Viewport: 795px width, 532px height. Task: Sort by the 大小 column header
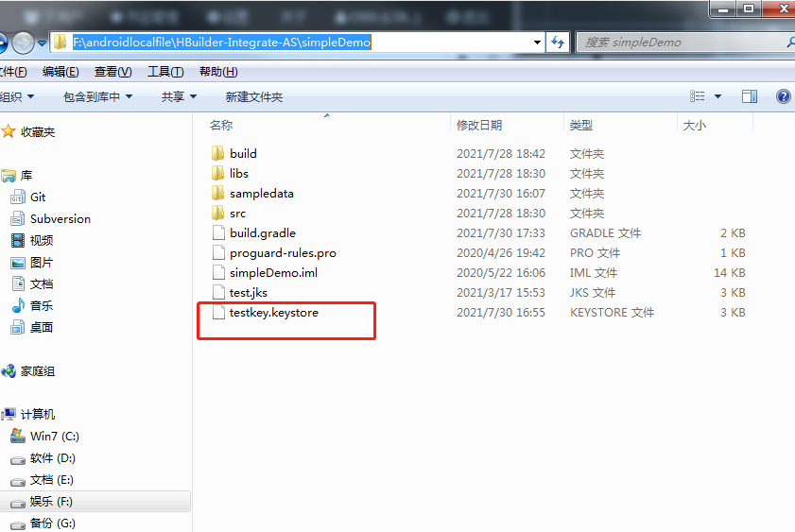point(695,125)
